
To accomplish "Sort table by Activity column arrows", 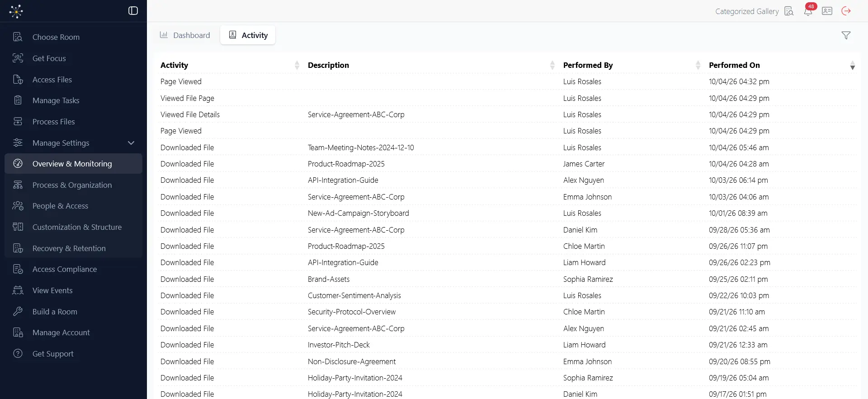I will pyautogui.click(x=297, y=65).
